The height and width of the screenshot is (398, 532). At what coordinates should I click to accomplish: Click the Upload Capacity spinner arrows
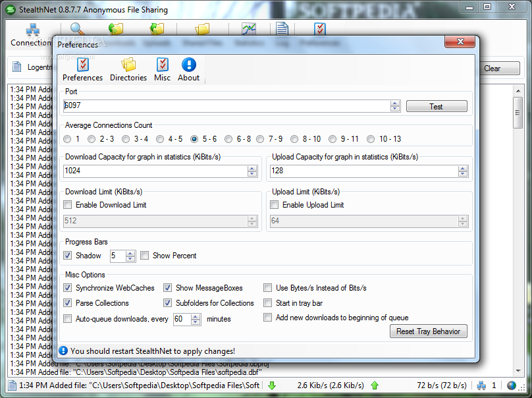click(x=463, y=171)
